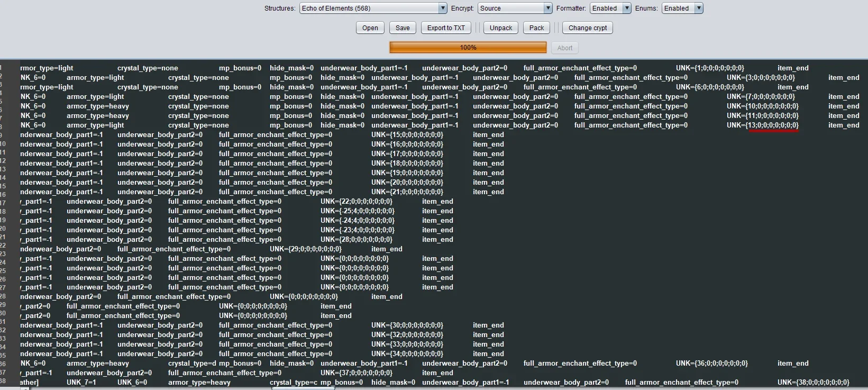Click the underlined UNK={13;0;0;0;0;0;0;0} value

pos(763,125)
